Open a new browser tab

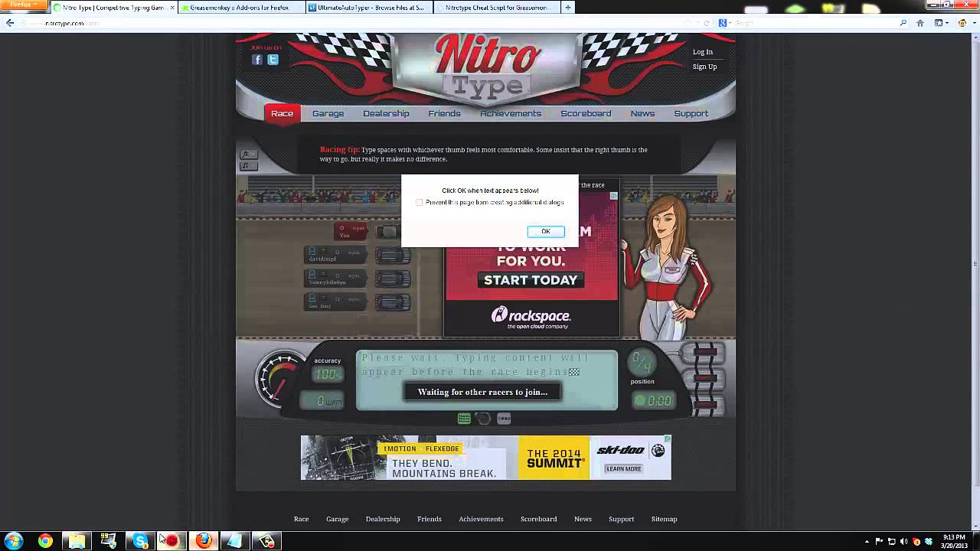coord(568,8)
